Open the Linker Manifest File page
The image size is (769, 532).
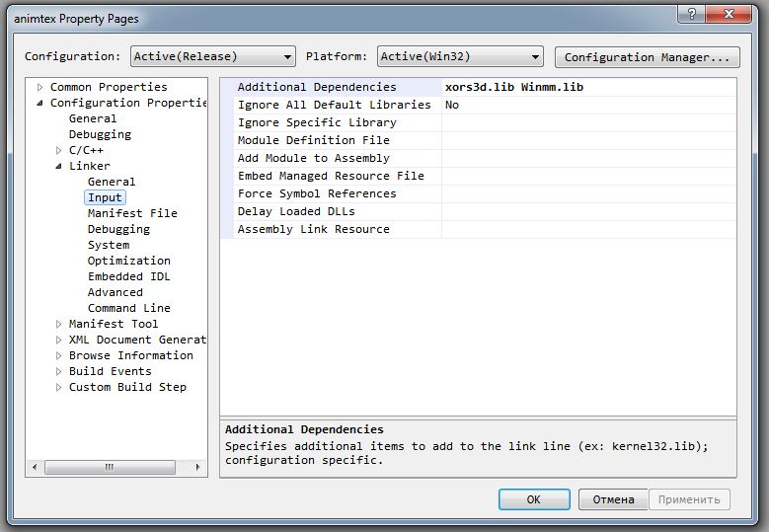(x=132, y=213)
